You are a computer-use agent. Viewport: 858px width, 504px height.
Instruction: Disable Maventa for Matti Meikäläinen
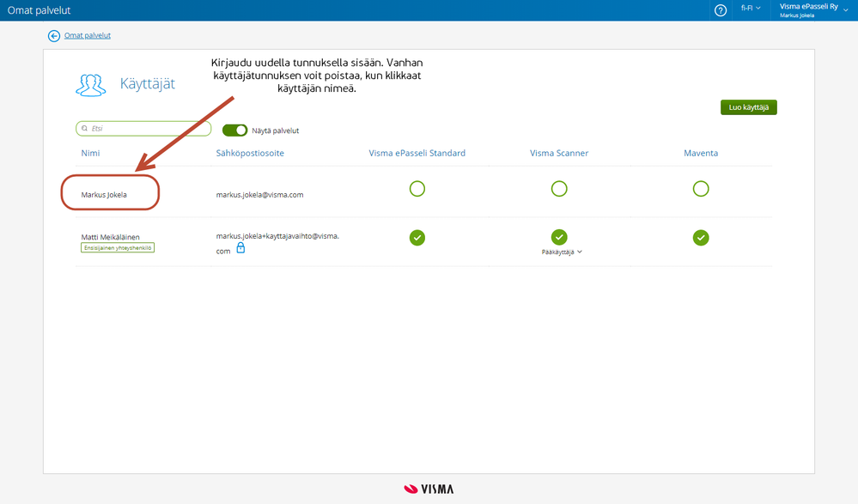coord(701,238)
